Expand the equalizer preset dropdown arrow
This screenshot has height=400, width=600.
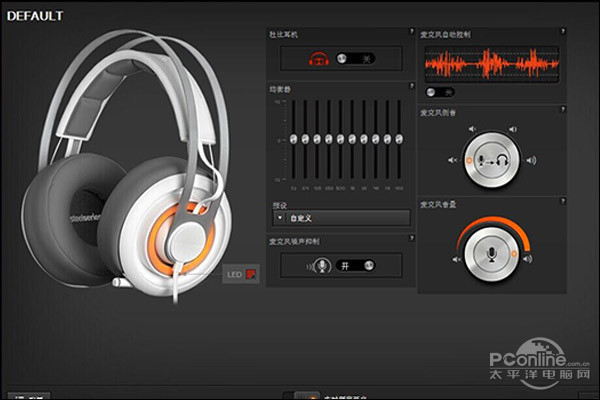tap(279, 218)
